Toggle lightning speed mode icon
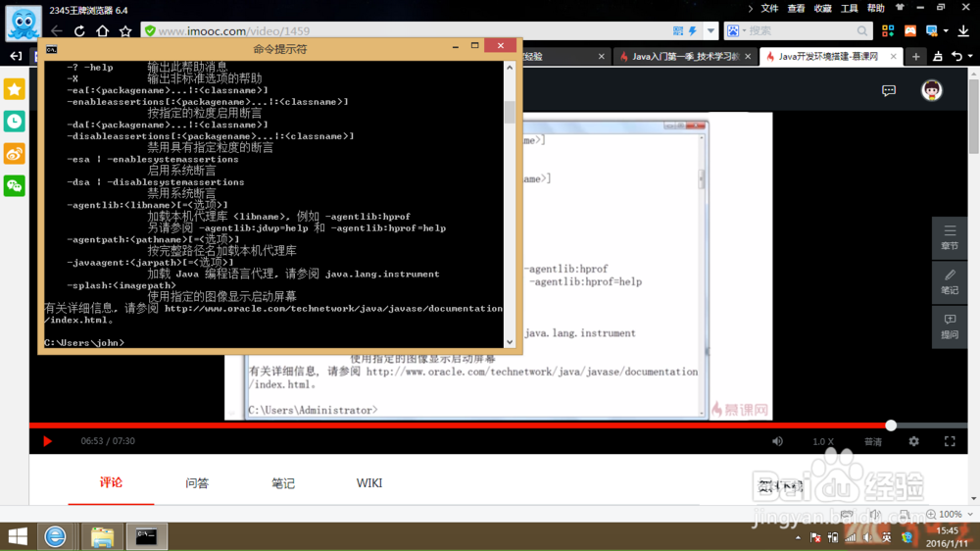Screen dimensions: 980x551 click(693, 30)
